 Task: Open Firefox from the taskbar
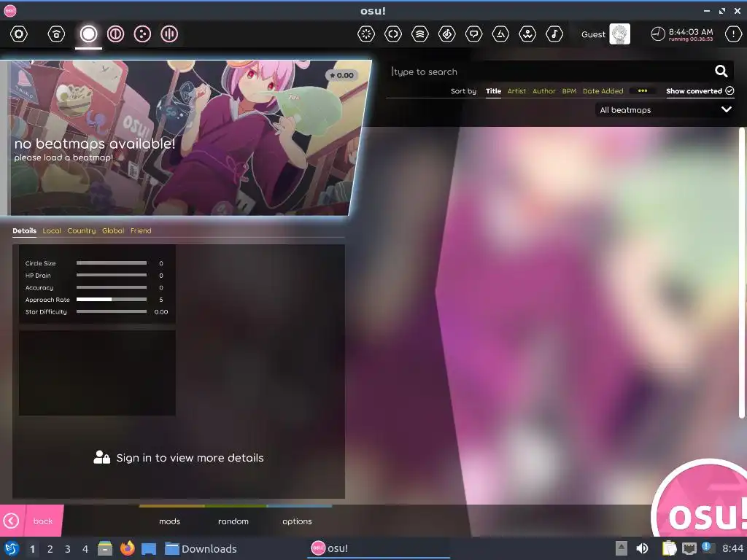click(127, 548)
